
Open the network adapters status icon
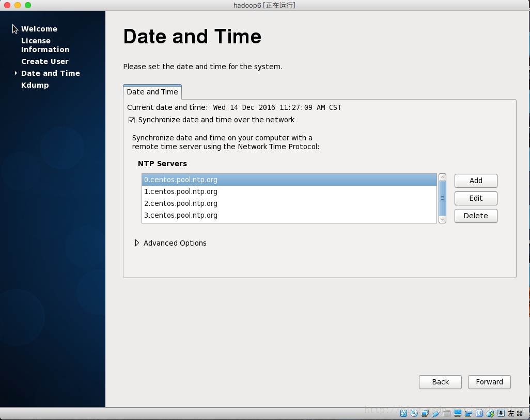coord(425,413)
